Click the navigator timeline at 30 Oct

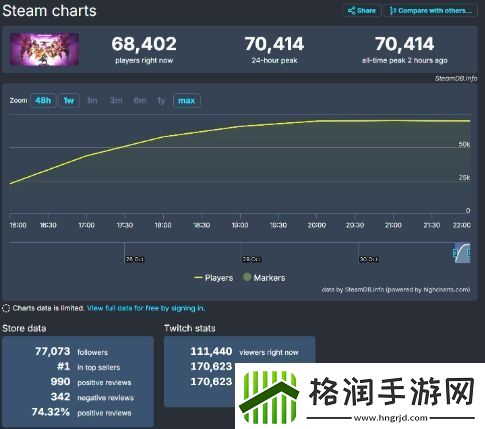point(369,259)
